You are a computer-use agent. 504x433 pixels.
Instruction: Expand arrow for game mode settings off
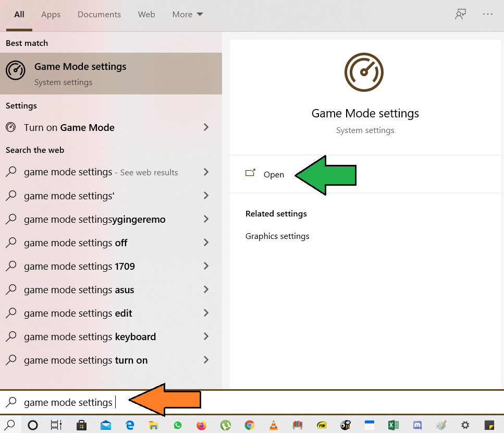click(206, 243)
